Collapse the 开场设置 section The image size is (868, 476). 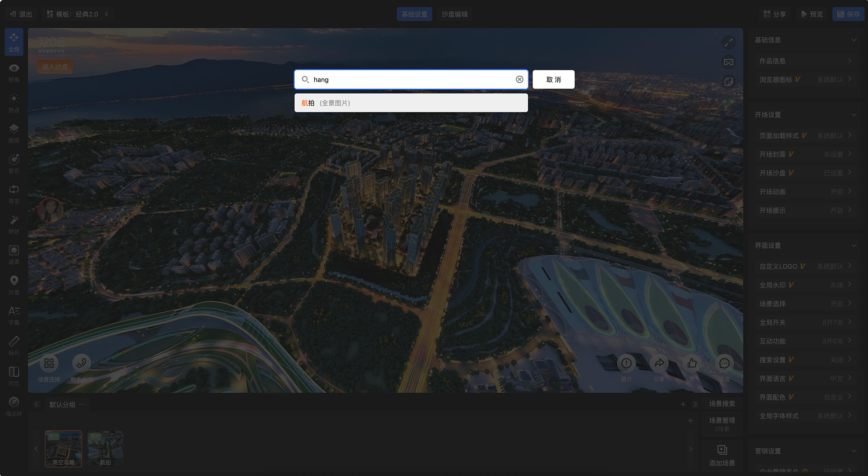854,115
